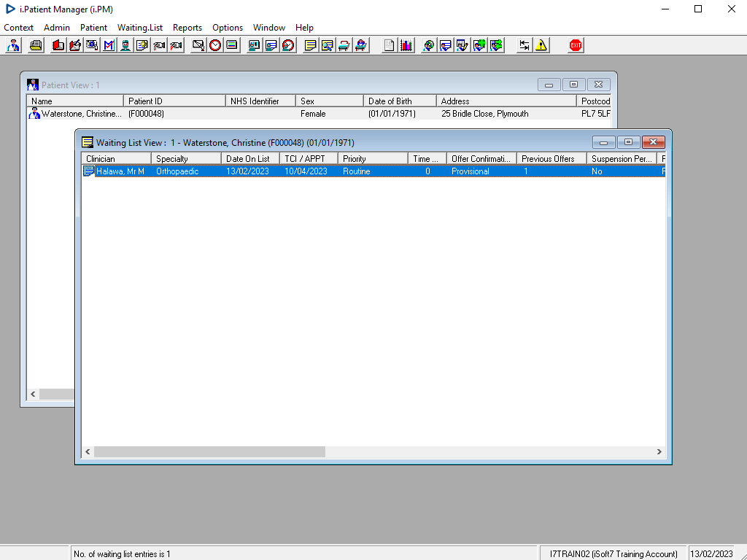
Task: Click Name column header in Patient View
Action: (75, 101)
